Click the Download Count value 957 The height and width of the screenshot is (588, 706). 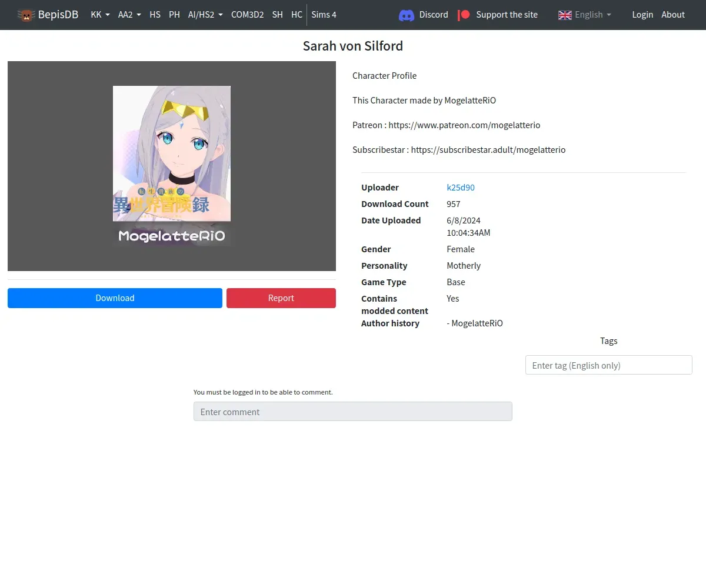point(454,204)
